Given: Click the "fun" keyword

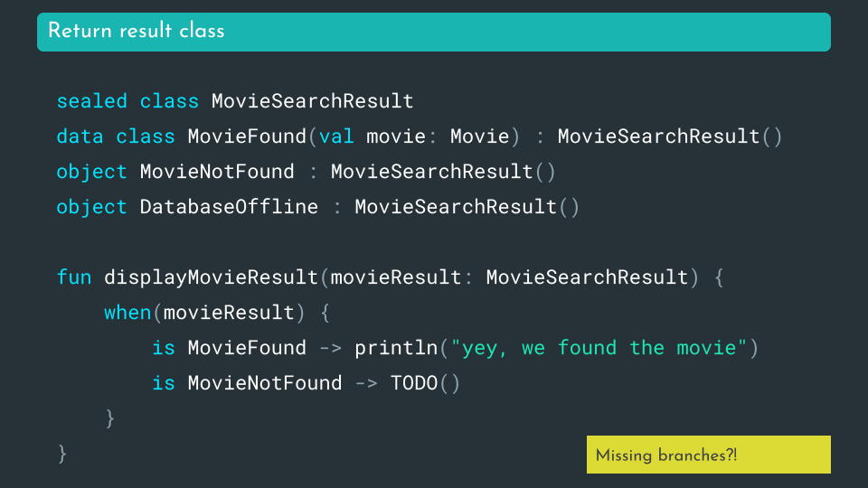Looking at the screenshot, I should 74,277.
